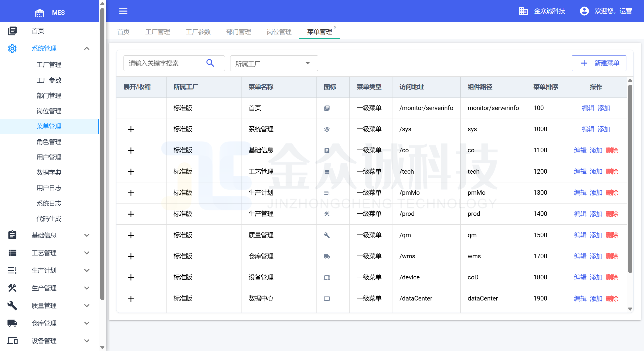644x351 pixels.
Task: Expand the 系统管理 row with plus
Action: (131, 129)
